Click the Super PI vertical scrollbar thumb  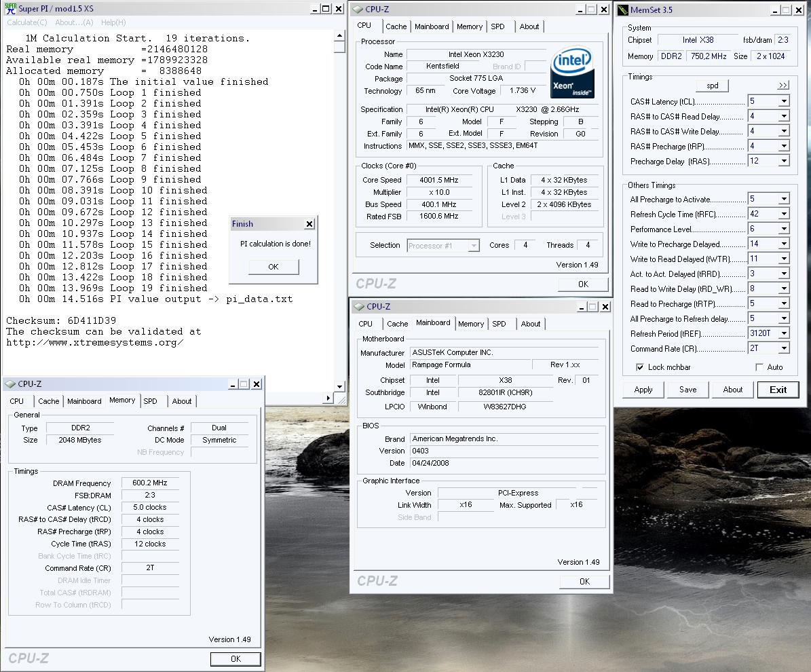[x=339, y=47]
